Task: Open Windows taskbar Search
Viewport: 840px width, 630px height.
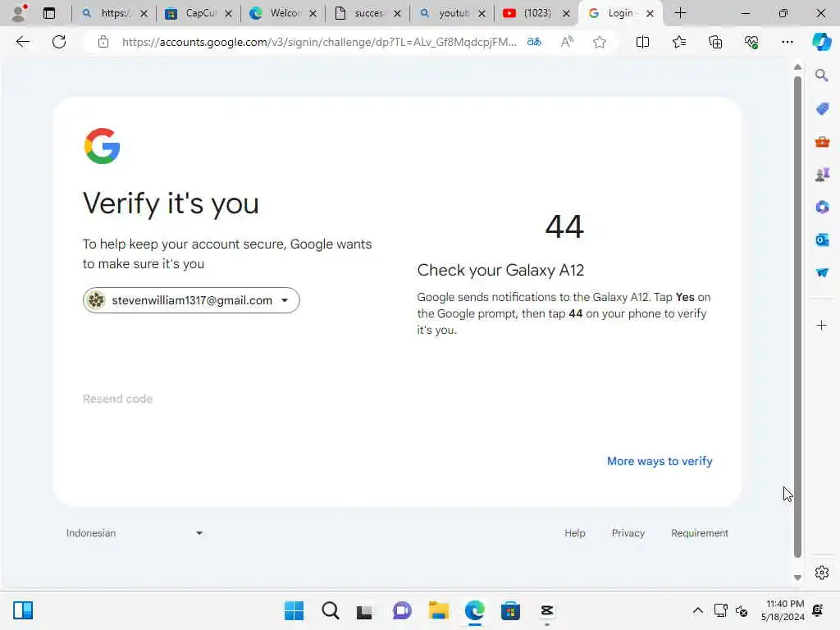Action: 330,610
